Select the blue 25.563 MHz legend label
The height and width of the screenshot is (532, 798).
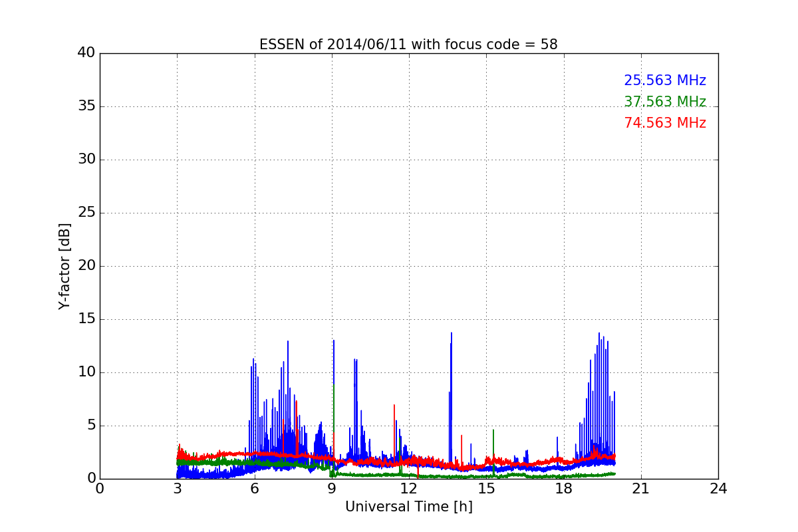pyautogui.click(x=665, y=80)
